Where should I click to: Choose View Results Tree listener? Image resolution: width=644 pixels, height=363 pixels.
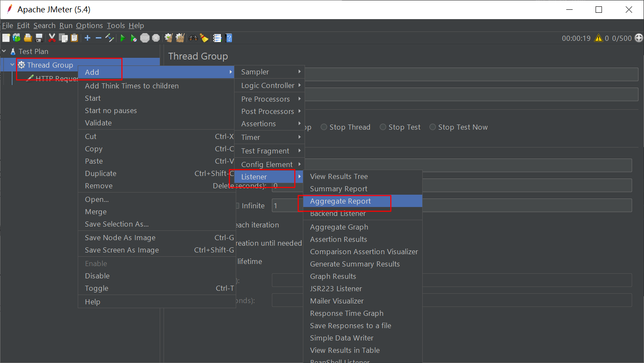tap(363, 176)
